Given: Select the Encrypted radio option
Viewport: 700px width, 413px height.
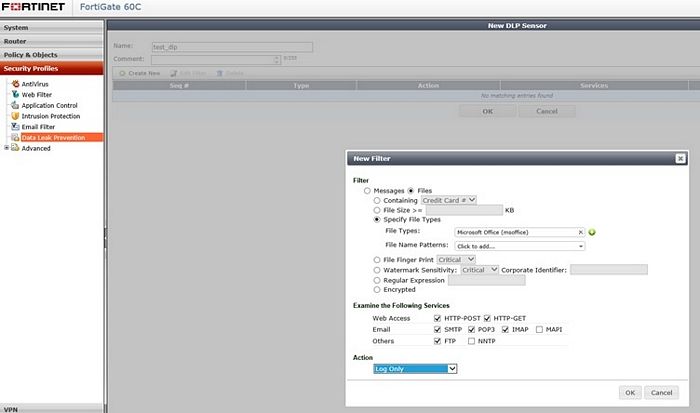Looking at the screenshot, I should point(377,290).
